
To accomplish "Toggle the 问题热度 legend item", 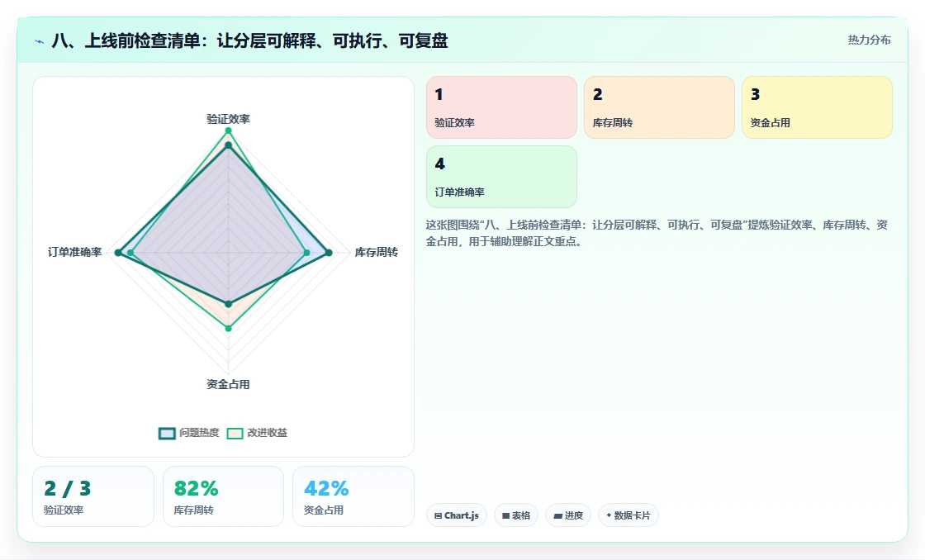I will [189, 433].
